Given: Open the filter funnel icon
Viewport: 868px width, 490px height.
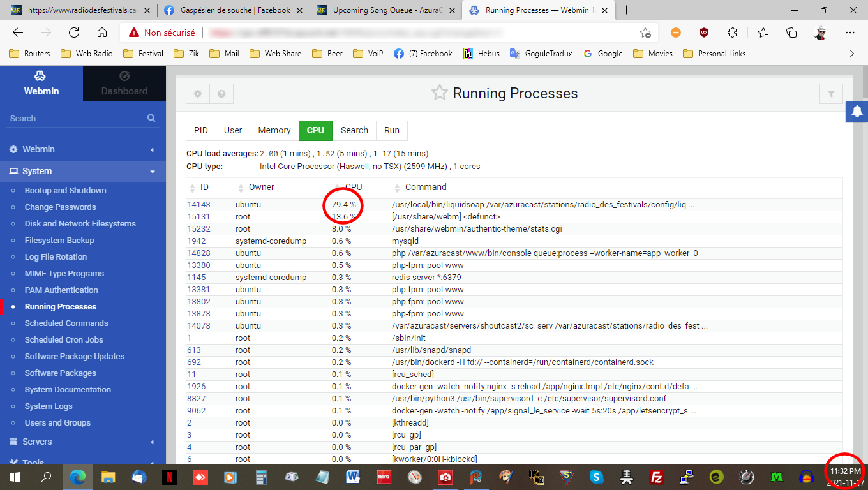Looking at the screenshot, I should coord(831,94).
